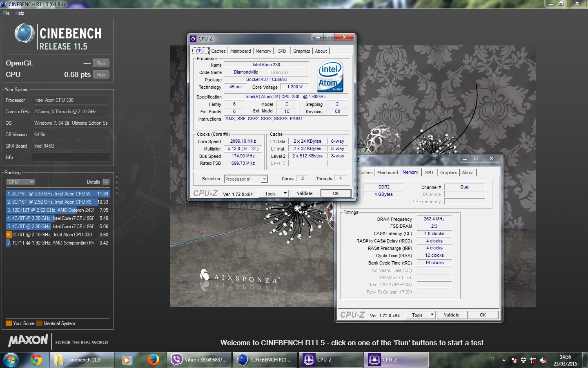Viewport: 588px width, 368px height.
Task: Select ranking row 4C/8T @ 3.20 GHz Core i7
Action: pos(58,218)
